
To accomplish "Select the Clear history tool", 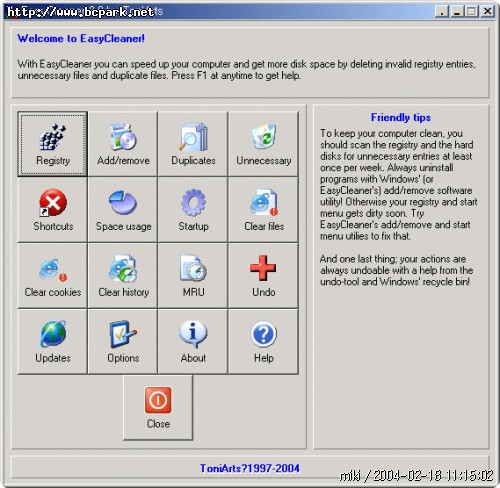I will [x=123, y=275].
